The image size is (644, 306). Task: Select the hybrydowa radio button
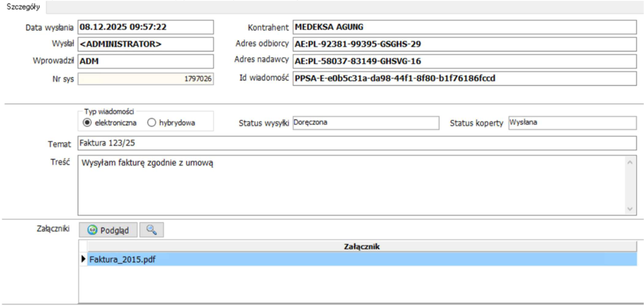[151, 122]
